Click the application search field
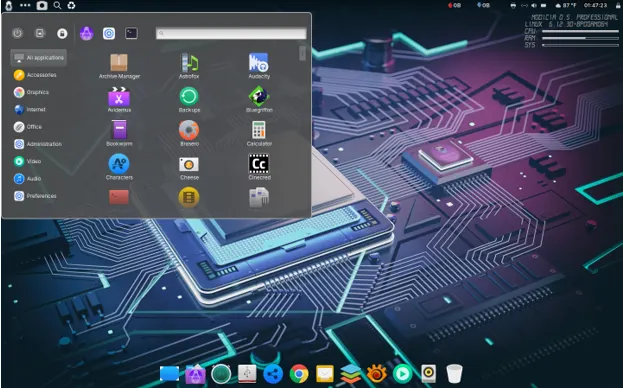623x388 pixels. [x=231, y=33]
